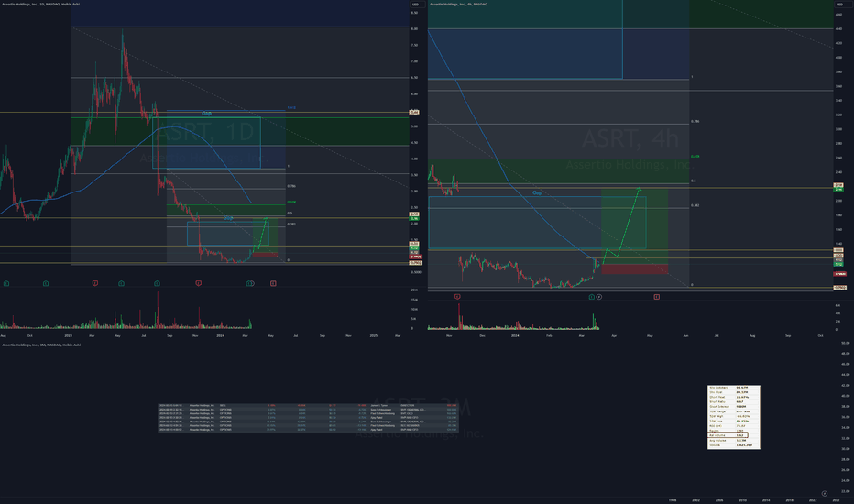
Task: Select the red 0.9806 price label on 4h axis
Action: pos(840,274)
